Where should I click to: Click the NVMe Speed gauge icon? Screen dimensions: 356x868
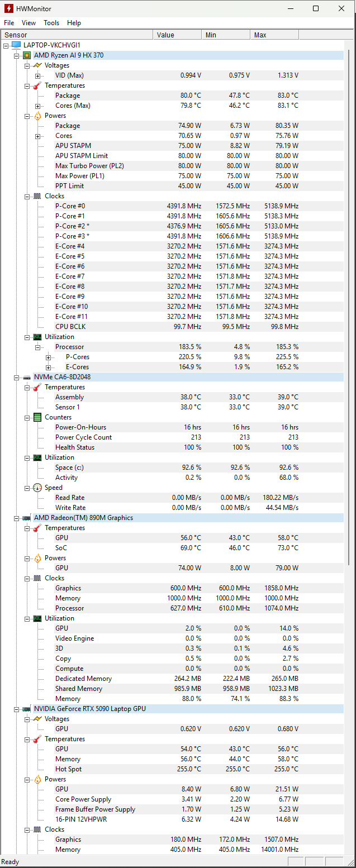pyautogui.click(x=37, y=488)
